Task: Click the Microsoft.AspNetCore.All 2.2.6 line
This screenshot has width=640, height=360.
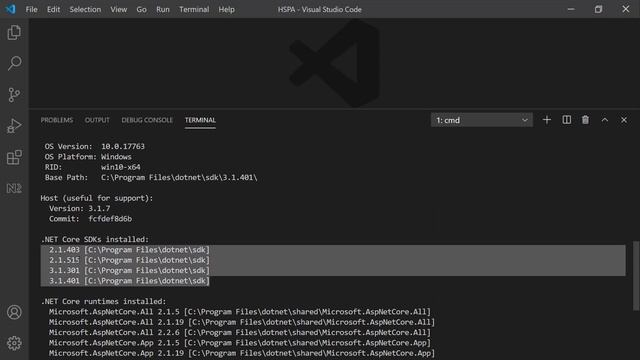Action: pos(240,332)
